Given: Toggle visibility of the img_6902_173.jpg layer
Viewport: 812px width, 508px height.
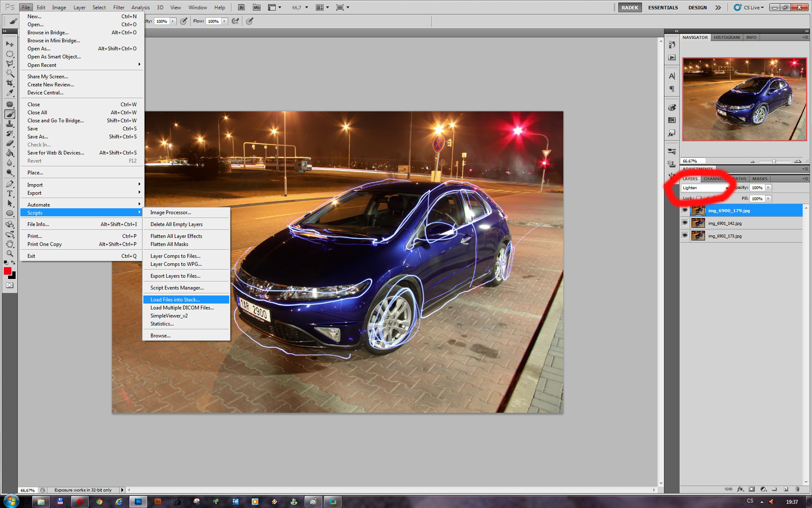Looking at the screenshot, I should coord(685,236).
